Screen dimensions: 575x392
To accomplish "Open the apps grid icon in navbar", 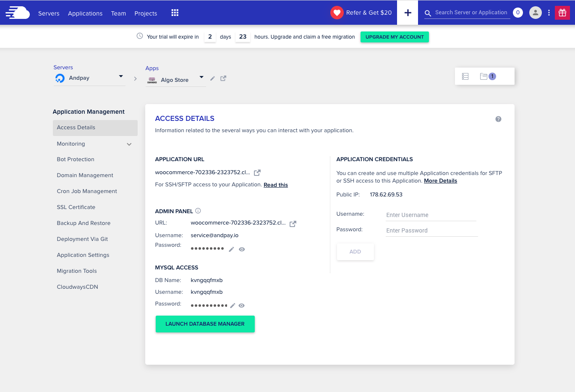I will pyautogui.click(x=175, y=13).
